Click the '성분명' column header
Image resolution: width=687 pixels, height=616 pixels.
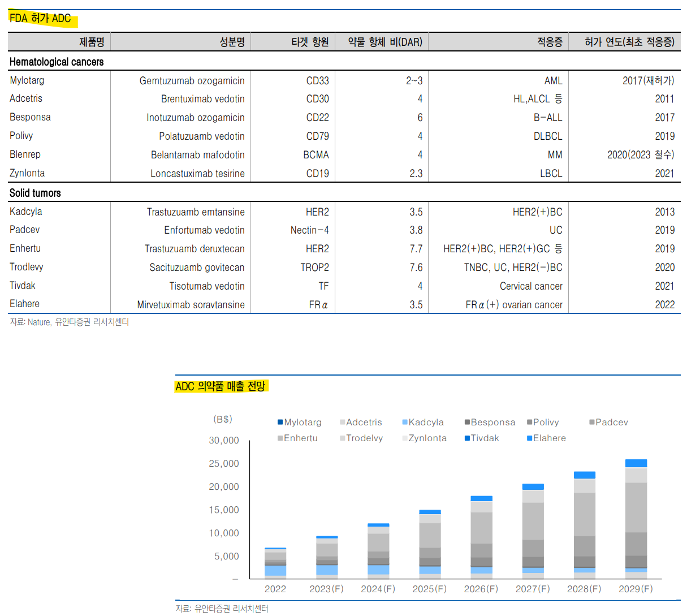click(232, 42)
